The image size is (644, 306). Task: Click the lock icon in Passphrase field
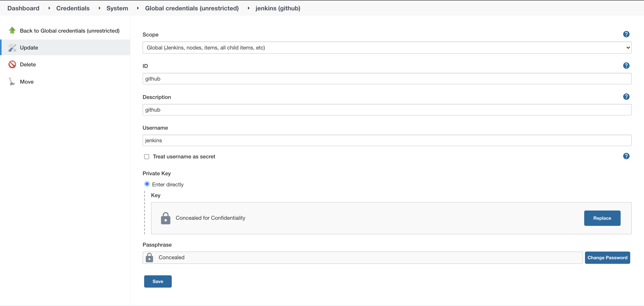(149, 257)
